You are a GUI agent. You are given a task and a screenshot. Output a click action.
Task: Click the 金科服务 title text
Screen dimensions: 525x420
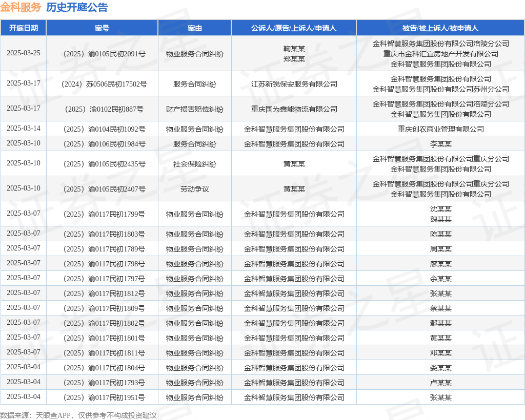(21, 7)
